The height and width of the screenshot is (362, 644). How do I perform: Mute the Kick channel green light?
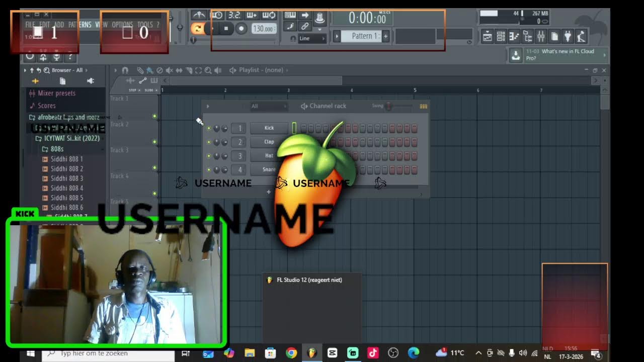point(209,128)
